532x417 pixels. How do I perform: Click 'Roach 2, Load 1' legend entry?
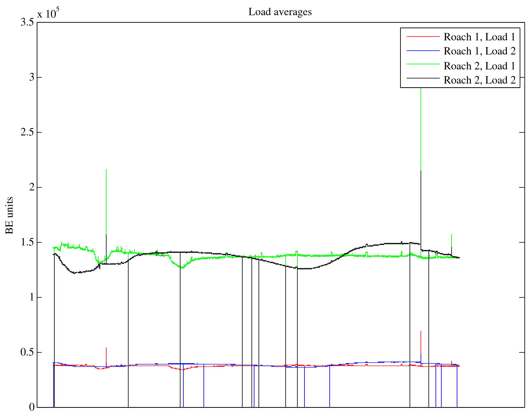479,66
